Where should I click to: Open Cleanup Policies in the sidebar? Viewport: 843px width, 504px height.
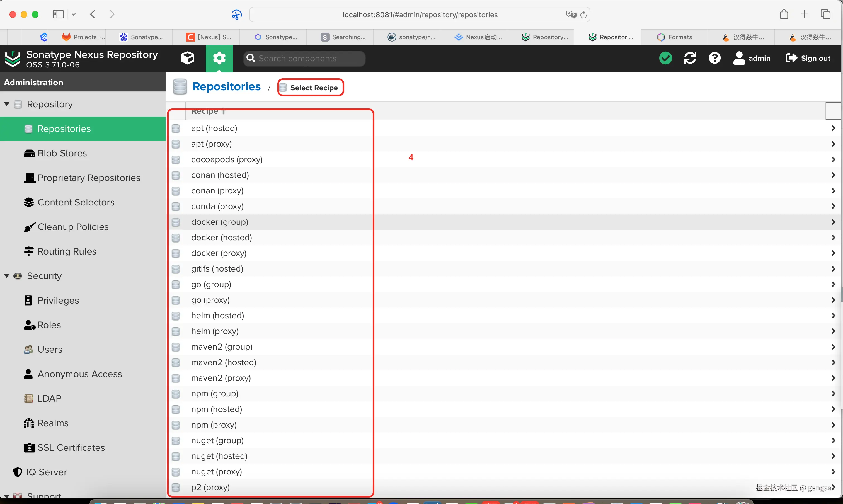tap(73, 227)
